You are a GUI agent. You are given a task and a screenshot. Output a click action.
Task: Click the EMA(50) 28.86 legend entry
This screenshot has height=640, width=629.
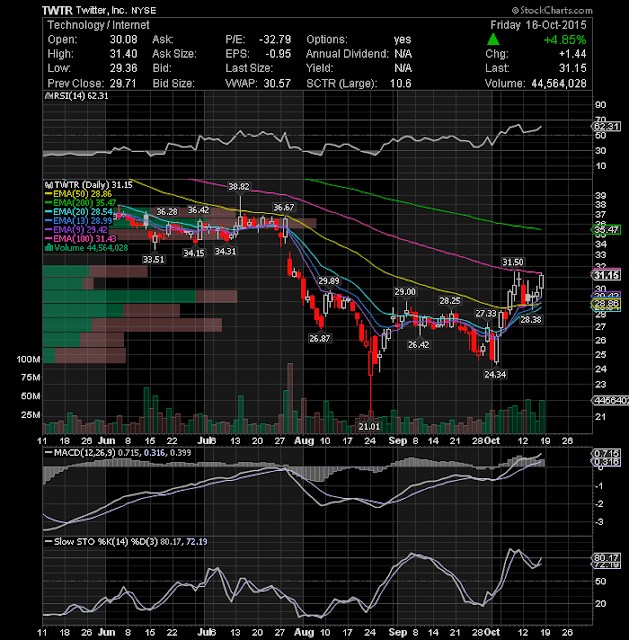tap(78, 194)
